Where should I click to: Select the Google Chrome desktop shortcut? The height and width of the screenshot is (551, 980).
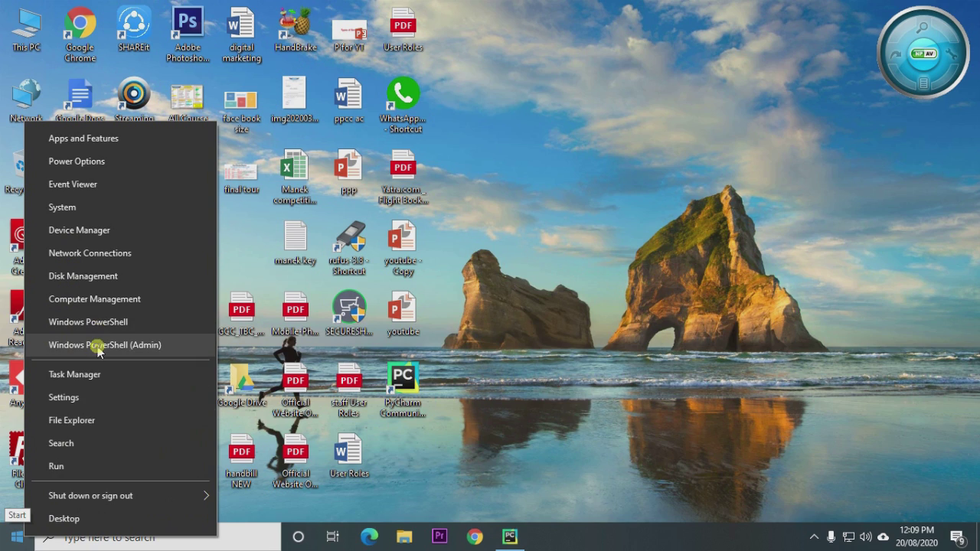point(80,35)
